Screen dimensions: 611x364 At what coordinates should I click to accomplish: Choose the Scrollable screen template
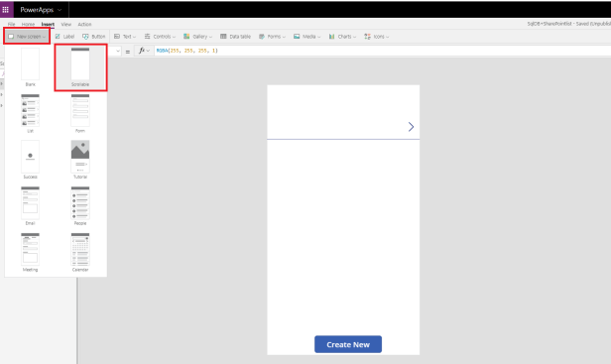80,67
